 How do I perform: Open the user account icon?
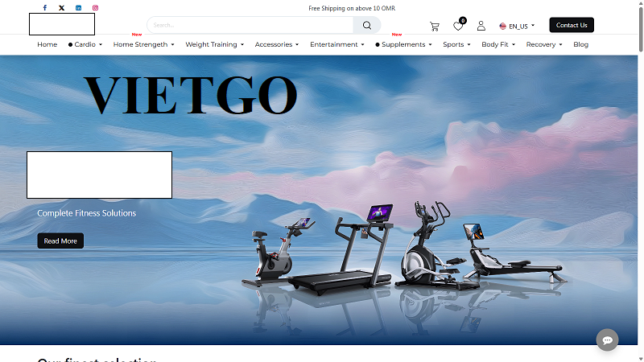pos(481,26)
